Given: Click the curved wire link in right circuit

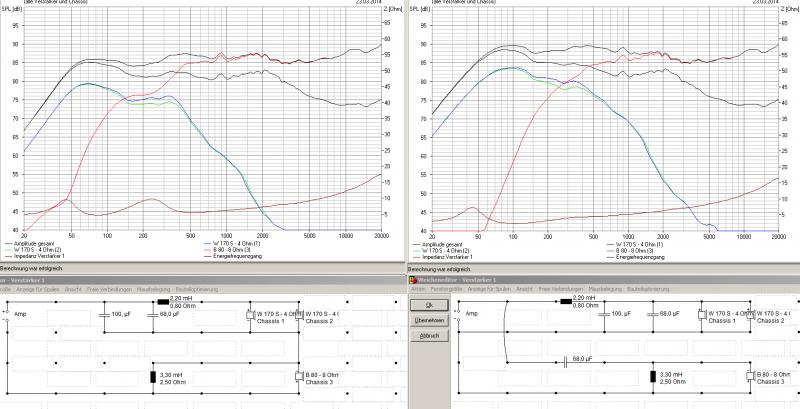Looking at the screenshot, I should [506, 331].
